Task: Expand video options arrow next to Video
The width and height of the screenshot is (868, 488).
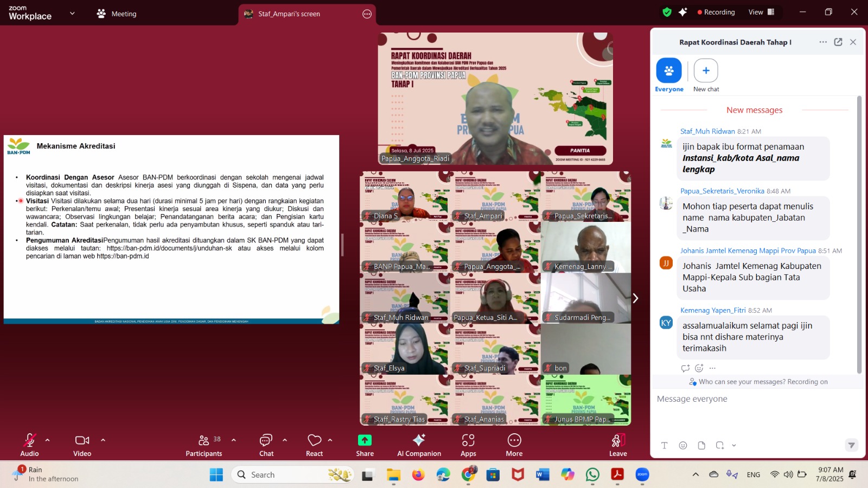Action: (x=103, y=440)
